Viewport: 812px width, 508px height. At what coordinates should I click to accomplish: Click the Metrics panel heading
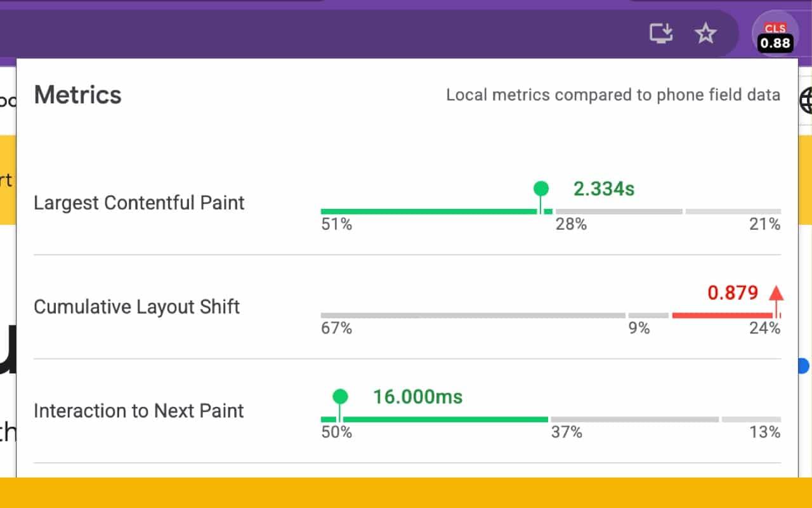[77, 94]
